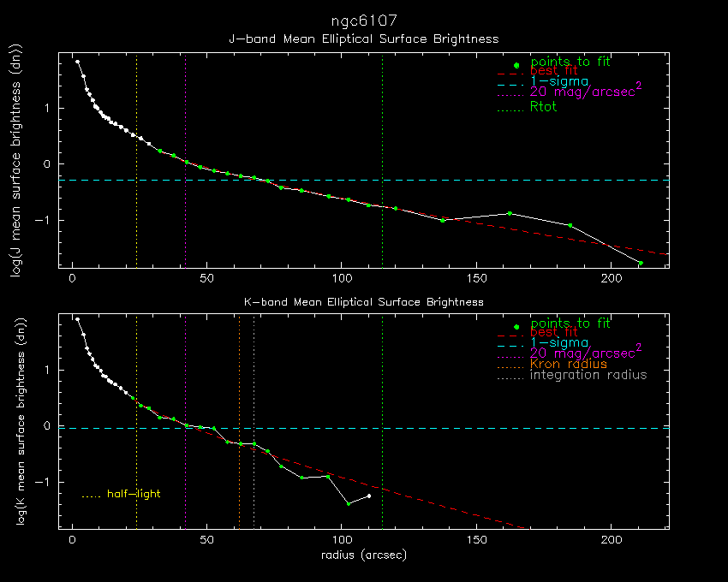Click the 'log(K mean surface brightness (dn))' axis label
This screenshot has width=728, height=582.
tap(21, 421)
